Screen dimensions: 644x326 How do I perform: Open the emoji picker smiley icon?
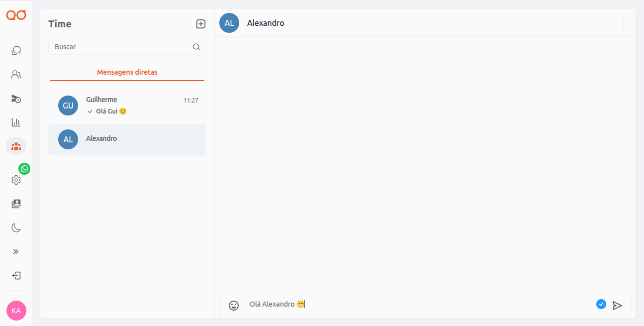pos(234,306)
